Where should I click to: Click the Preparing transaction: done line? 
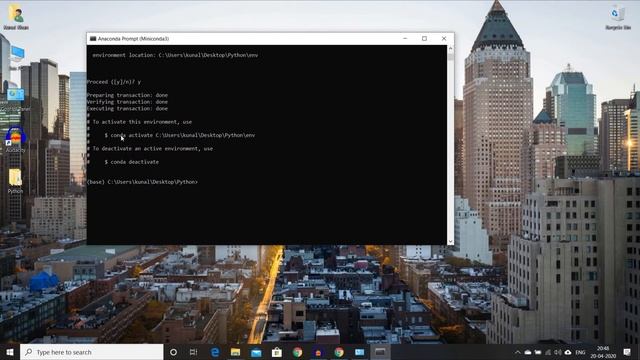pos(127,96)
